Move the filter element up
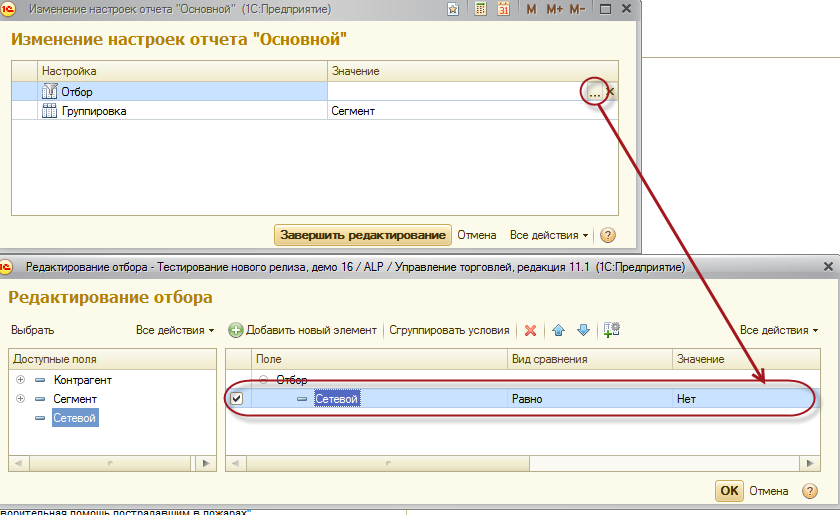The width and height of the screenshot is (840, 515). pyautogui.click(x=558, y=330)
